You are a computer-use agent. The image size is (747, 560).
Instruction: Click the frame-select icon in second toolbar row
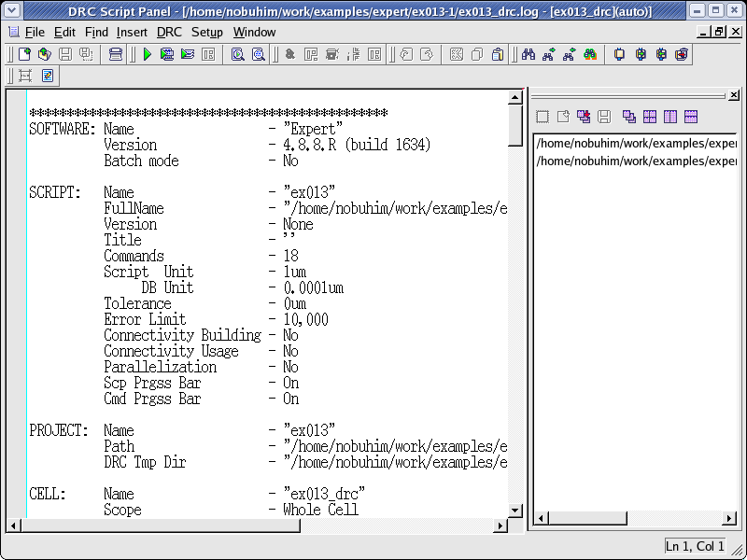25,76
